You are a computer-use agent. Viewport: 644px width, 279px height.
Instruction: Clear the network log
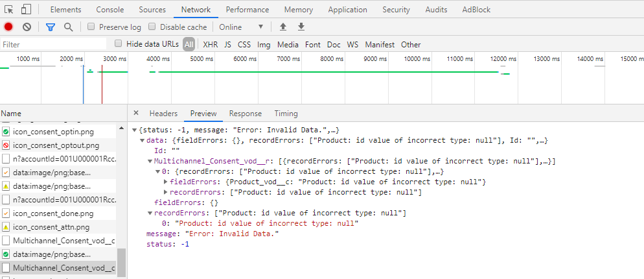[27, 27]
